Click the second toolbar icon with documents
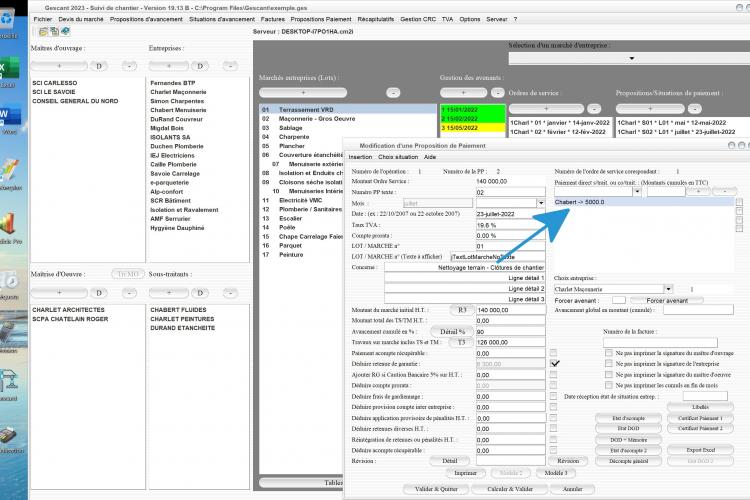750x500 pixels. (x=54, y=32)
